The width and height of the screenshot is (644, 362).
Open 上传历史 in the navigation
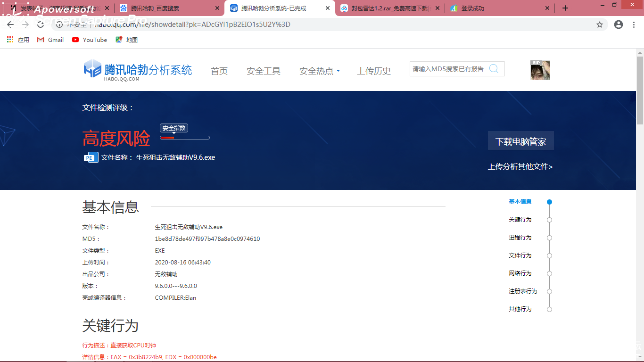point(374,71)
